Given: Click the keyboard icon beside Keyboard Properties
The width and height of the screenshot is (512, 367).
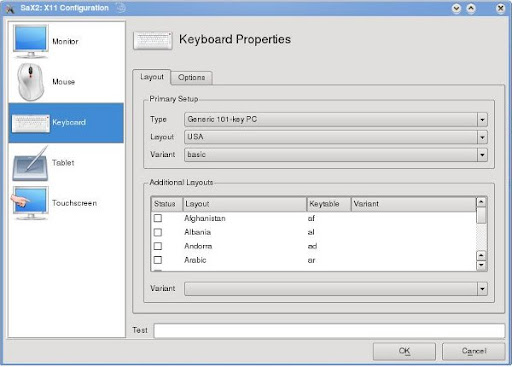Looking at the screenshot, I should coord(153,40).
